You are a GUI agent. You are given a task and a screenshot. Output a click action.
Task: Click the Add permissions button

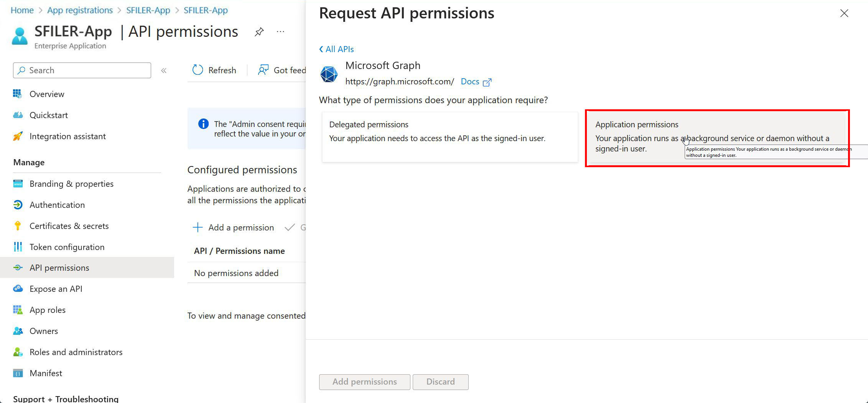(x=364, y=382)
